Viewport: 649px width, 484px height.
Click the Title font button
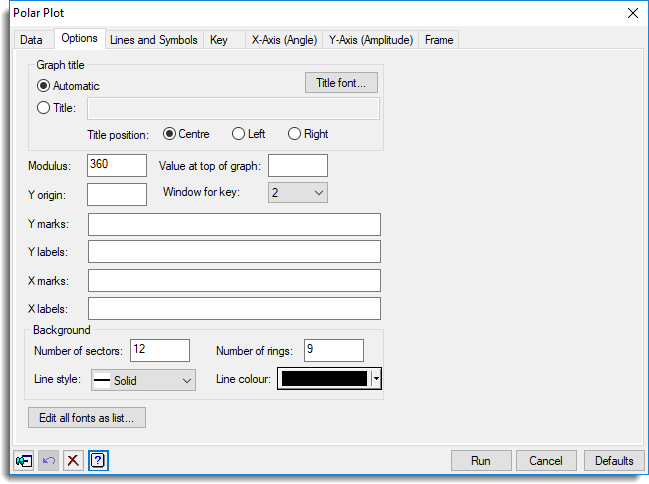341,83
